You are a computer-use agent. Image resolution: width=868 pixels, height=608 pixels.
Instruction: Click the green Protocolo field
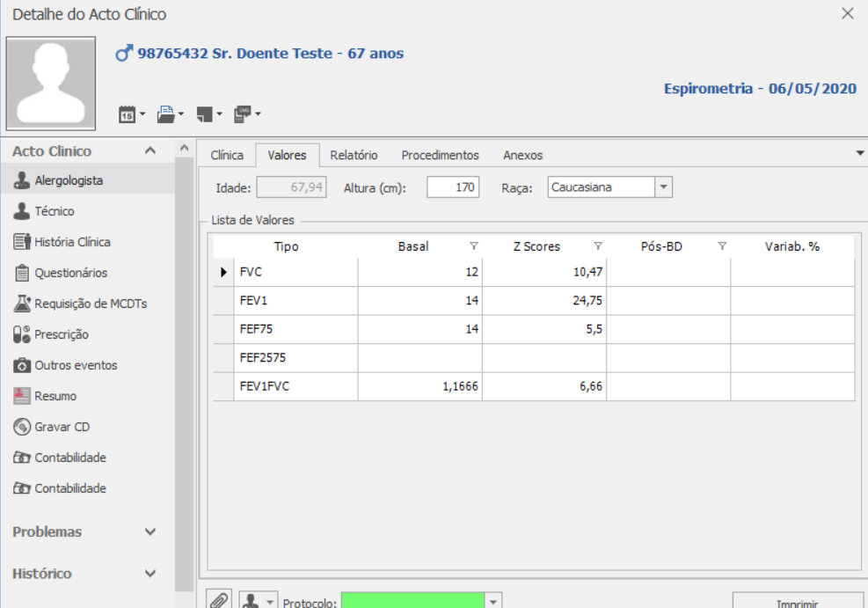412,602
